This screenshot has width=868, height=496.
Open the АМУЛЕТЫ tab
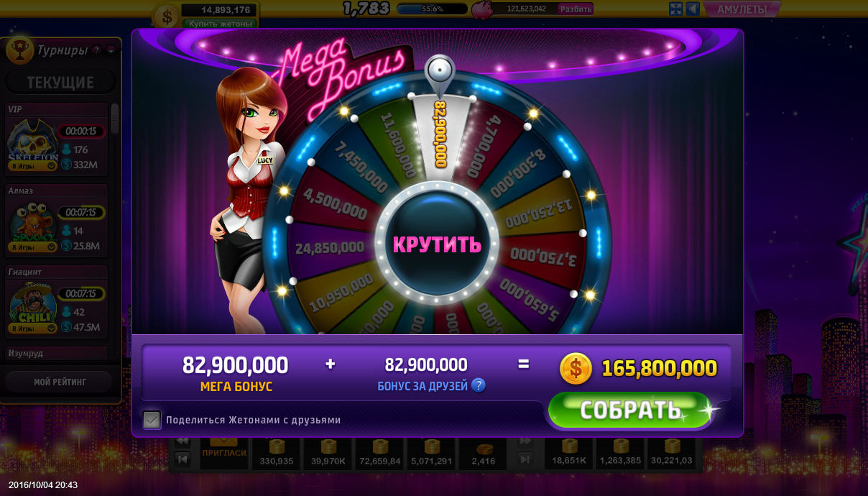(x=742, y=9)
